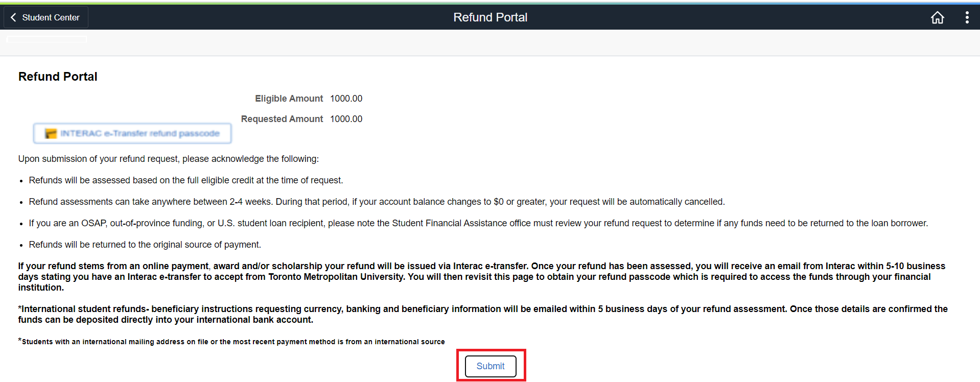Click the acknowledgement intro sentence
This screenshot has width=980, height=382.
coord(169,159)
